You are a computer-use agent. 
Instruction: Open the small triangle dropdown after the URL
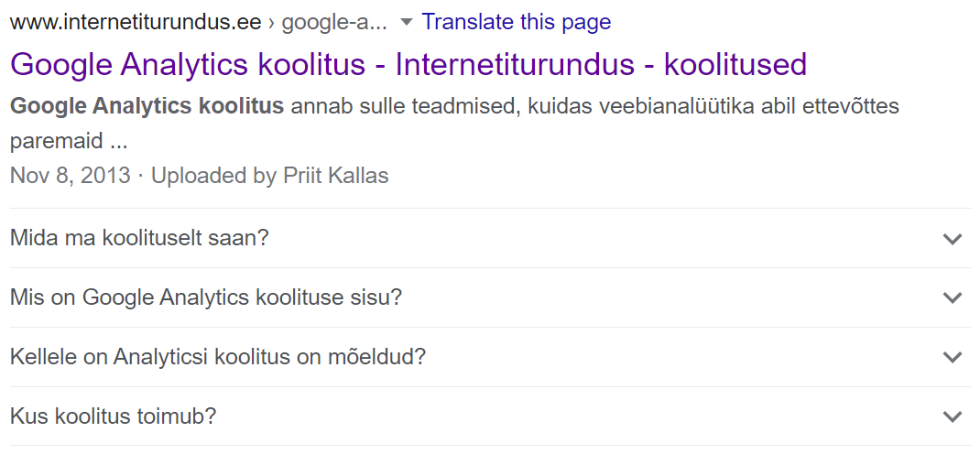(407, 22)
